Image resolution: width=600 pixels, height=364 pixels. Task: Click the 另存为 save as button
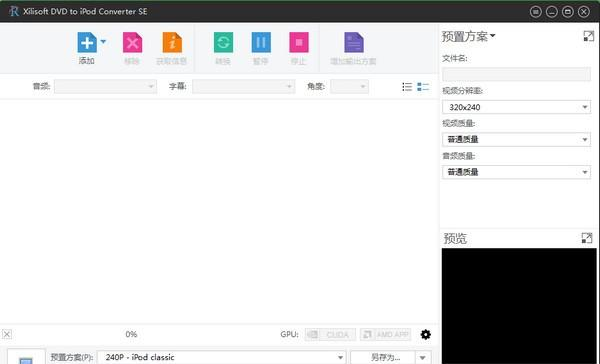[x=383, y=357]
